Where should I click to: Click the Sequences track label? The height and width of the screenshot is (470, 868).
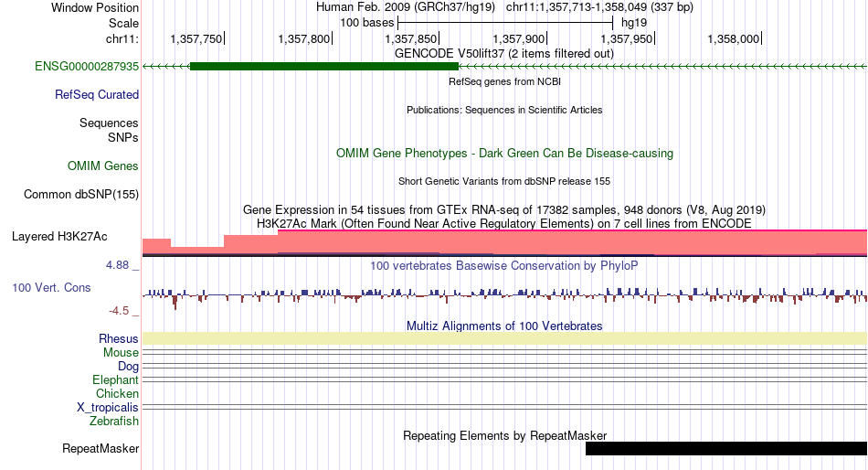coord(109,123)
